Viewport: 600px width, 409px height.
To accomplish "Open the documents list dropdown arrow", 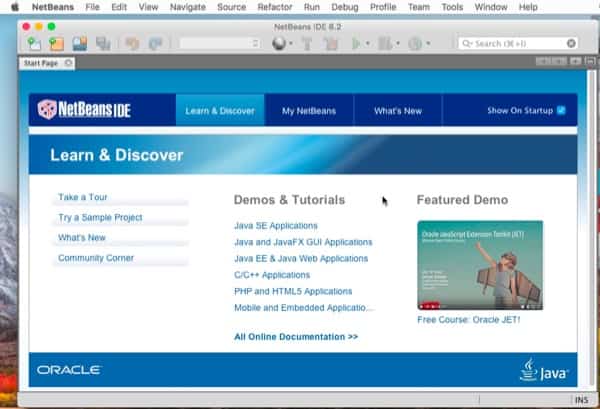I will click(575, 61).
